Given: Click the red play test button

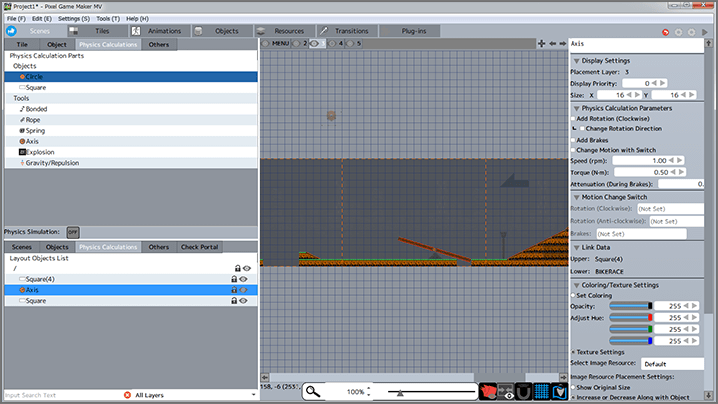Looking at the screenshot, I should click(664, 32).
